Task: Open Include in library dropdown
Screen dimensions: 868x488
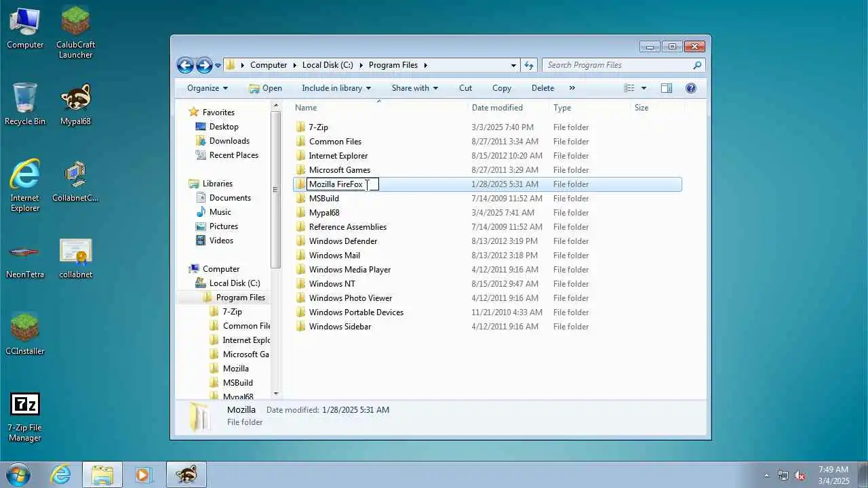Action: click(x=336, y=88)
